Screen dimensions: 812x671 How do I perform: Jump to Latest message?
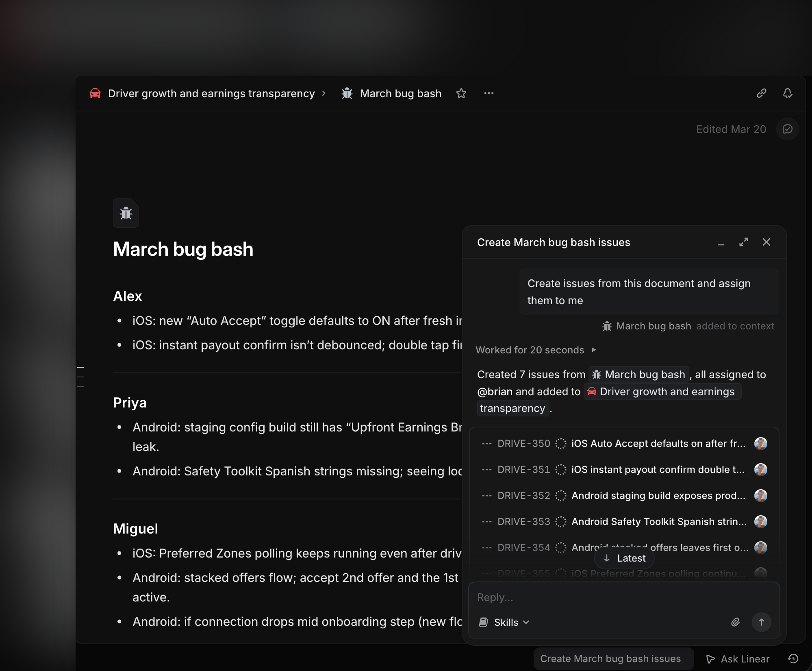click(624, 558)
